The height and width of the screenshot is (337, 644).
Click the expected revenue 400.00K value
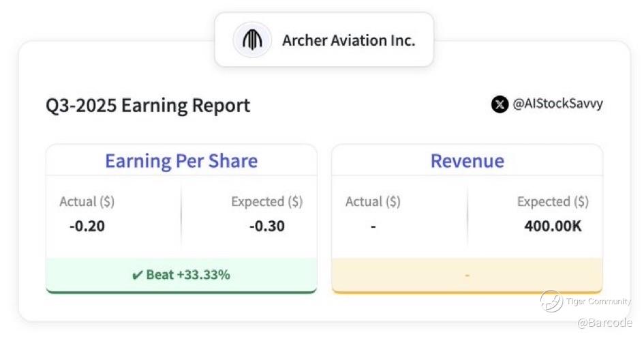(x=553, y=226)
